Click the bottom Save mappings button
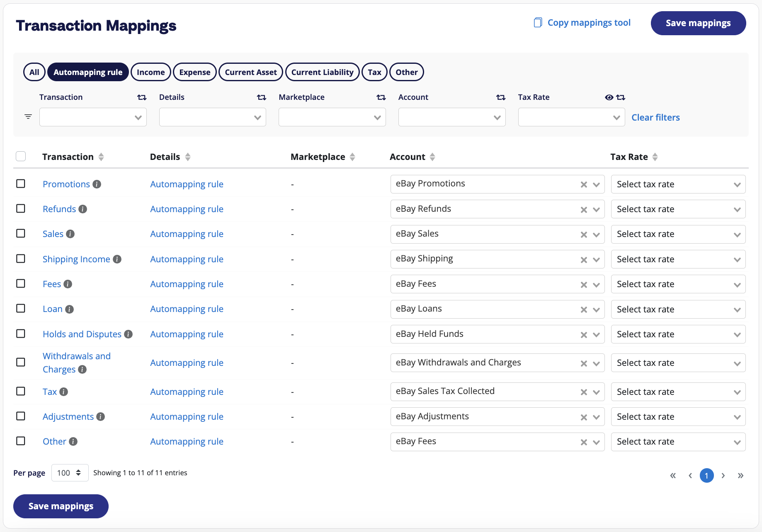 (x=61, y=506)
